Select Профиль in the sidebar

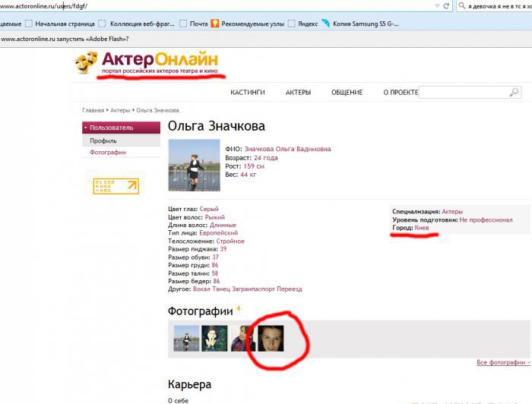click(x=103, y=140)
